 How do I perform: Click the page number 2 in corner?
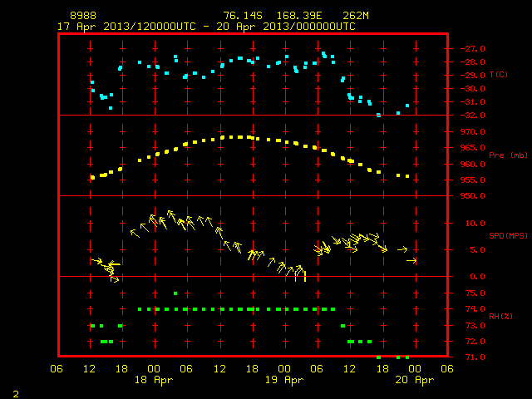[16, 394]
